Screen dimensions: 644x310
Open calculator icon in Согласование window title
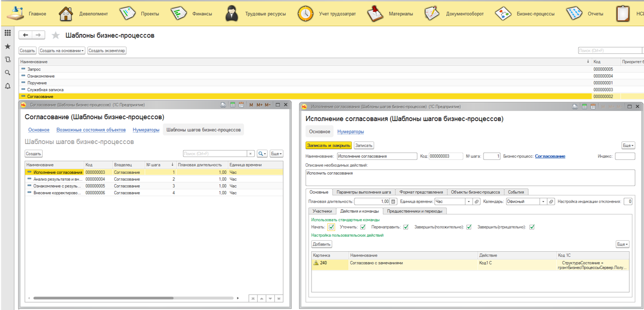[x=233, y=105]
